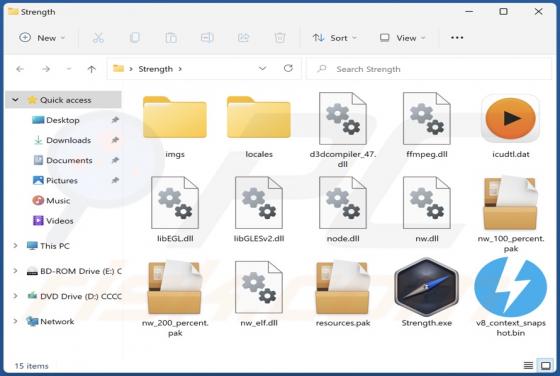
Task: Select the libEGL.dll file icon
Action: 175,202
